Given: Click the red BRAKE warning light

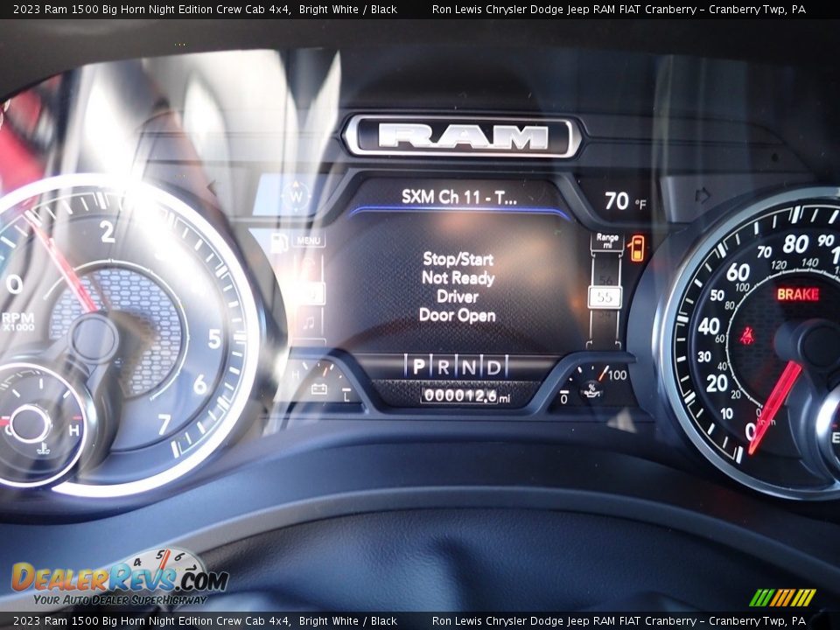Looking at the screenshot, I should [798, 294].
